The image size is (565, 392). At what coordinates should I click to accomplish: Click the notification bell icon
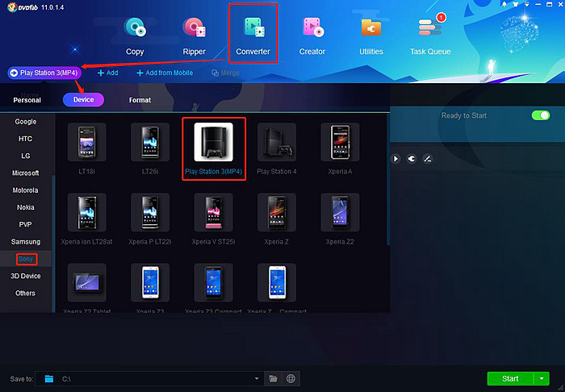pos(504,4)
